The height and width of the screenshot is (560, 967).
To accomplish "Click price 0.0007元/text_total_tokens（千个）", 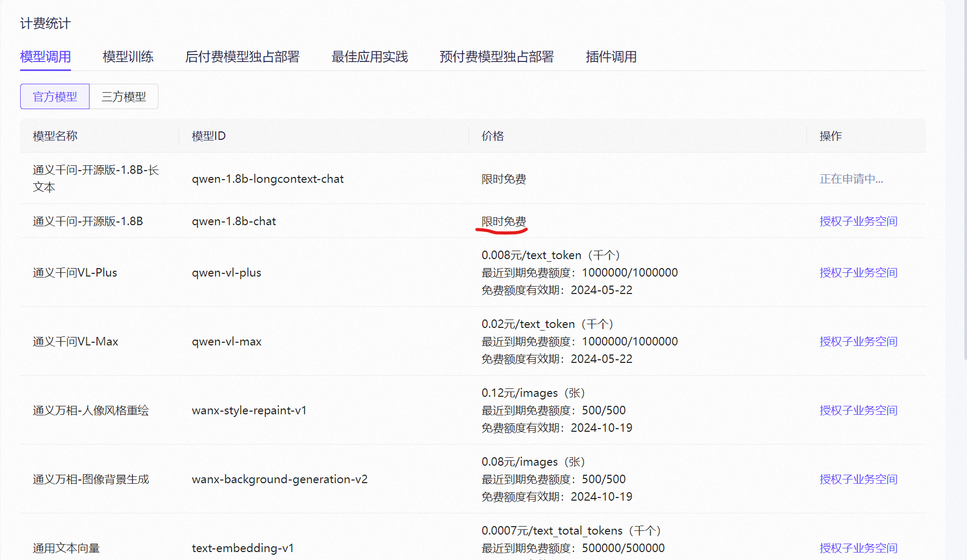I will (571, 531).
